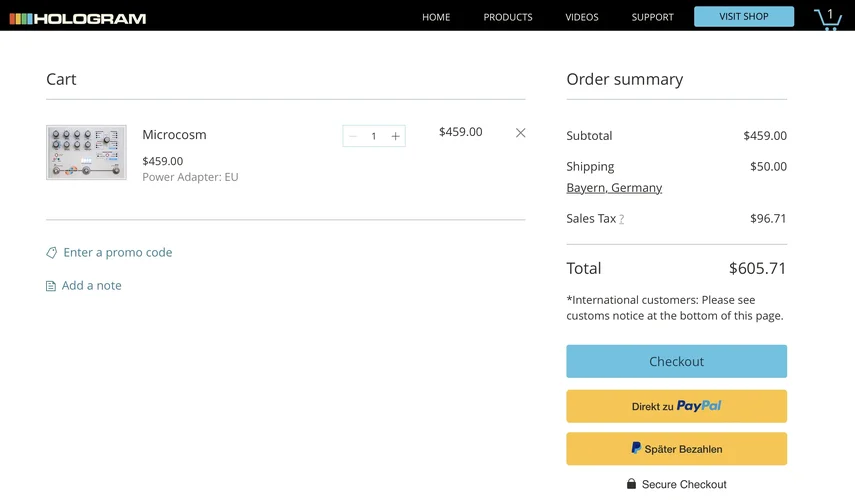This screenshot has width=855, height=500.
Task: Click the quantity number field
Action: (374, 136)
